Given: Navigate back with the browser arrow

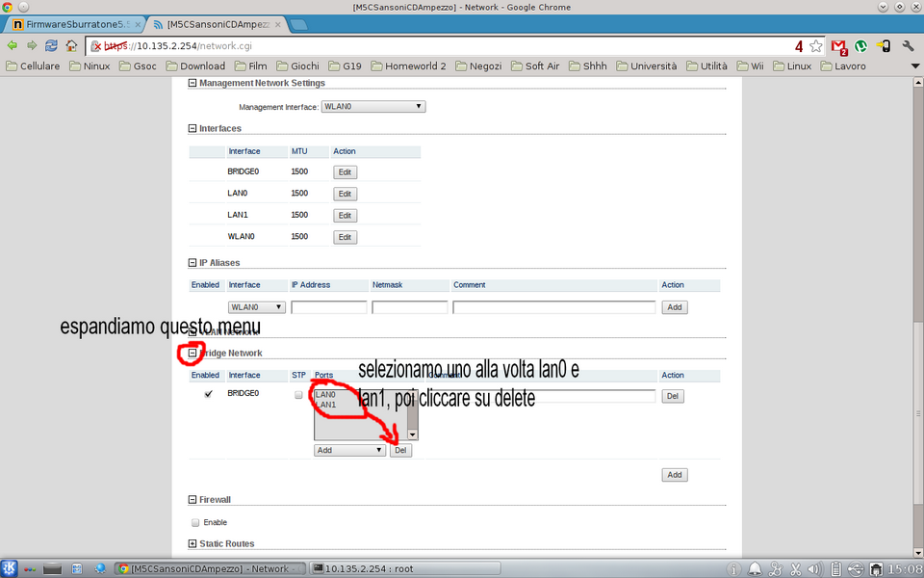Looking at the screenshot, I should pos(12,45).
